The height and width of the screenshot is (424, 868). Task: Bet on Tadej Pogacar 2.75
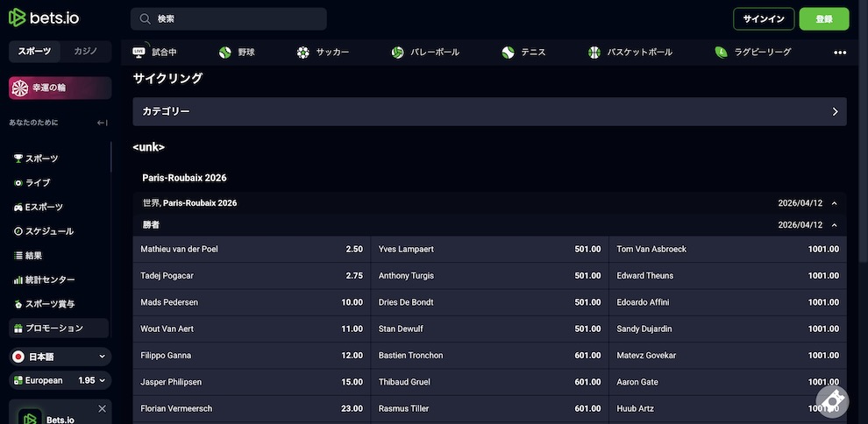coord(252,276)
